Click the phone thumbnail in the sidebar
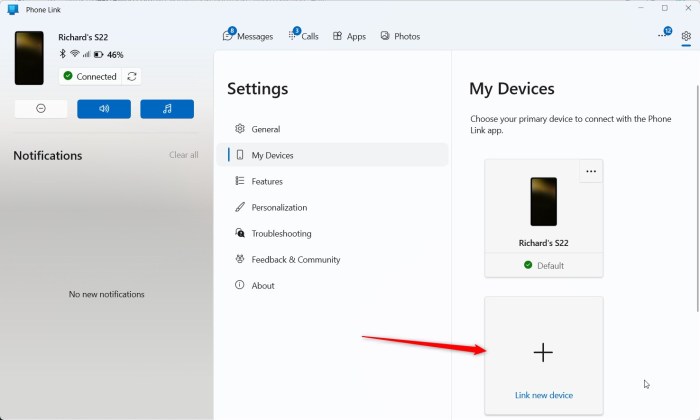Screen dimensions: 700x420 [29, 58]
